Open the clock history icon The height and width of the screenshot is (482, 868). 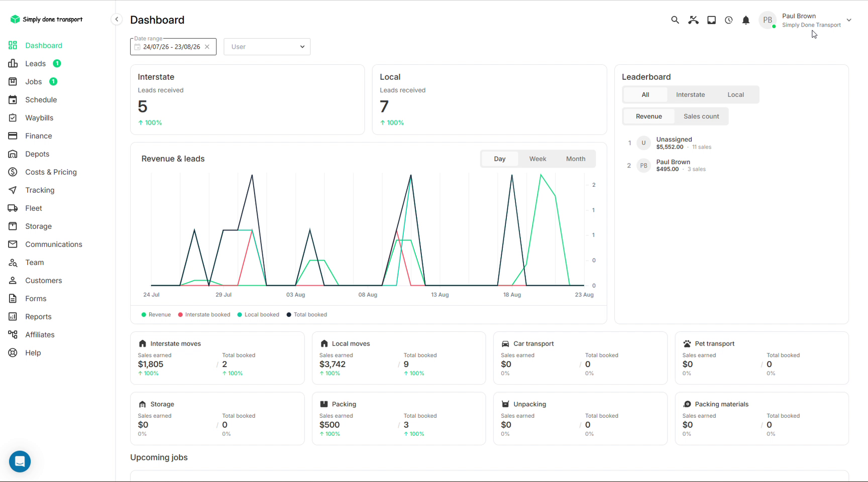728,20
